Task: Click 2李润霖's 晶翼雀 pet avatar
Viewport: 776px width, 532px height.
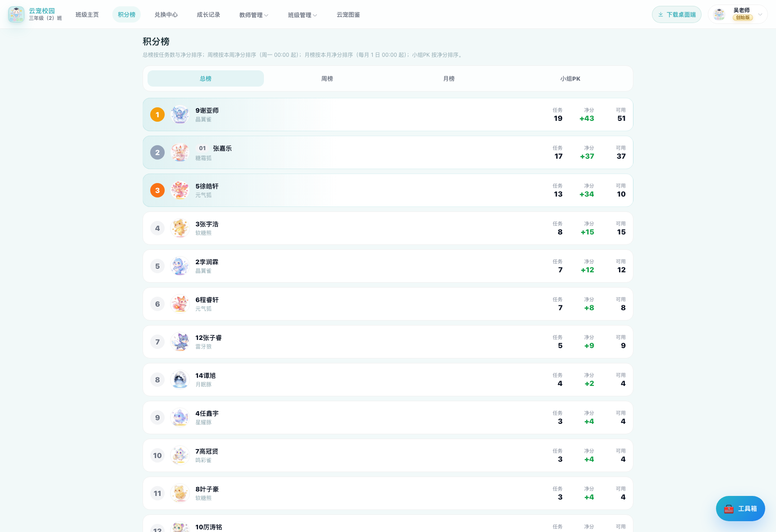Action: (180, 266)
